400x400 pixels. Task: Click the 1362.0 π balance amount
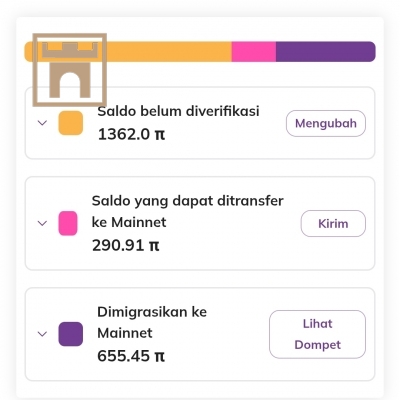click(131, 134)
